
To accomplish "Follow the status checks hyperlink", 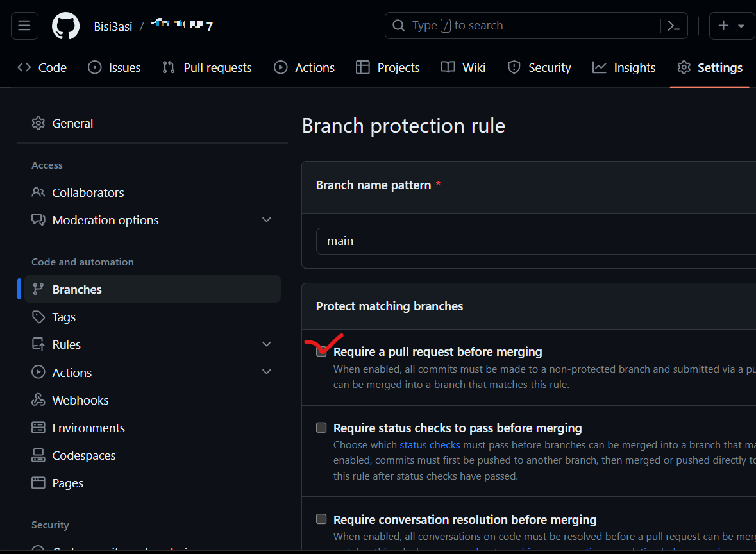I will click(x=430, y=444).
